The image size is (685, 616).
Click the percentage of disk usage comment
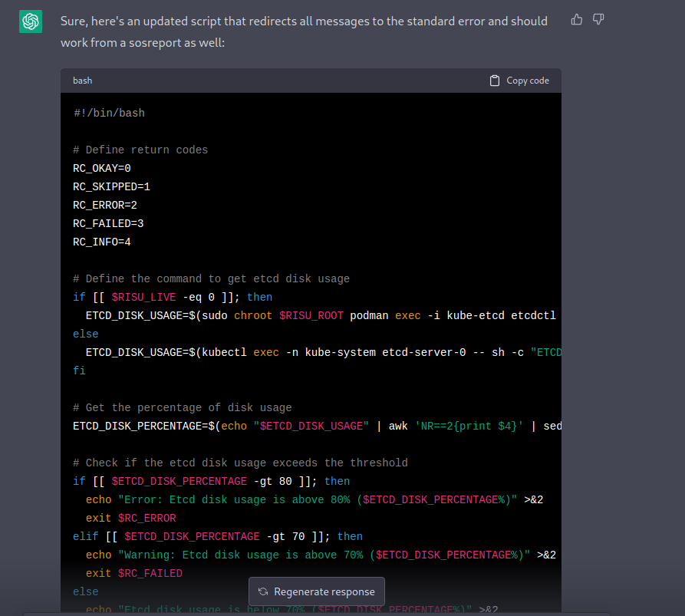pyautogui.click(x=182, y=407)
